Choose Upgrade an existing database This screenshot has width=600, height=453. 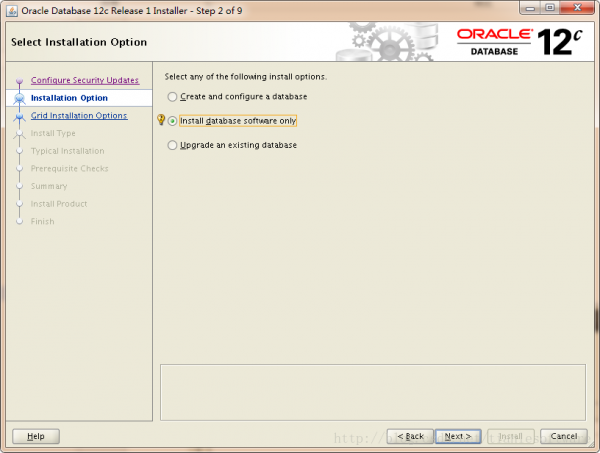pyautogui.click(x=232, y=145)
